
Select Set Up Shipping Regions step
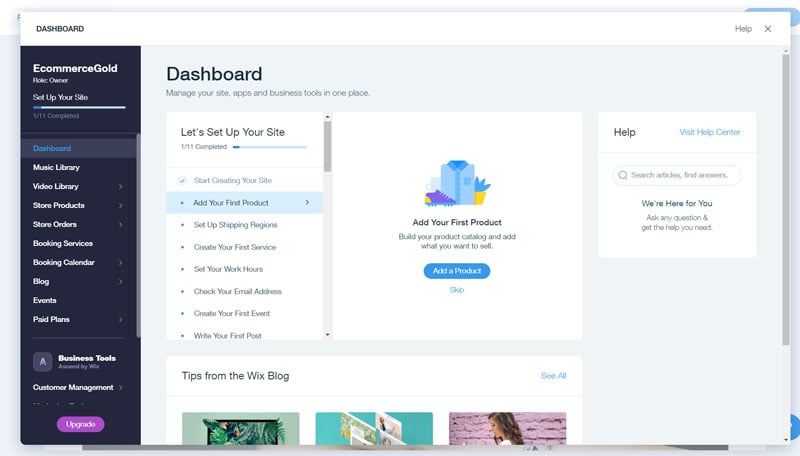click(x=245, y=225)
